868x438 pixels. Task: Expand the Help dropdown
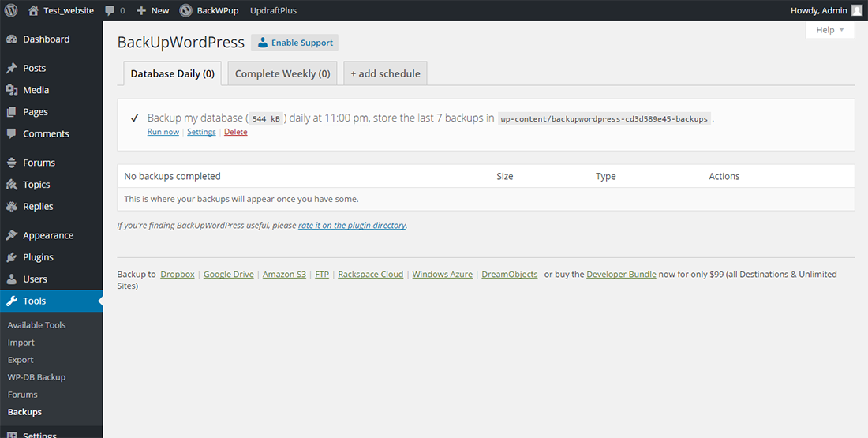pyautogui.click(x=830, y=30)
